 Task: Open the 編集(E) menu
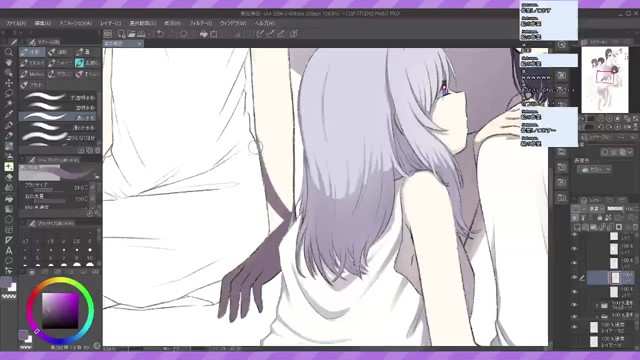(x=42, y=23)
